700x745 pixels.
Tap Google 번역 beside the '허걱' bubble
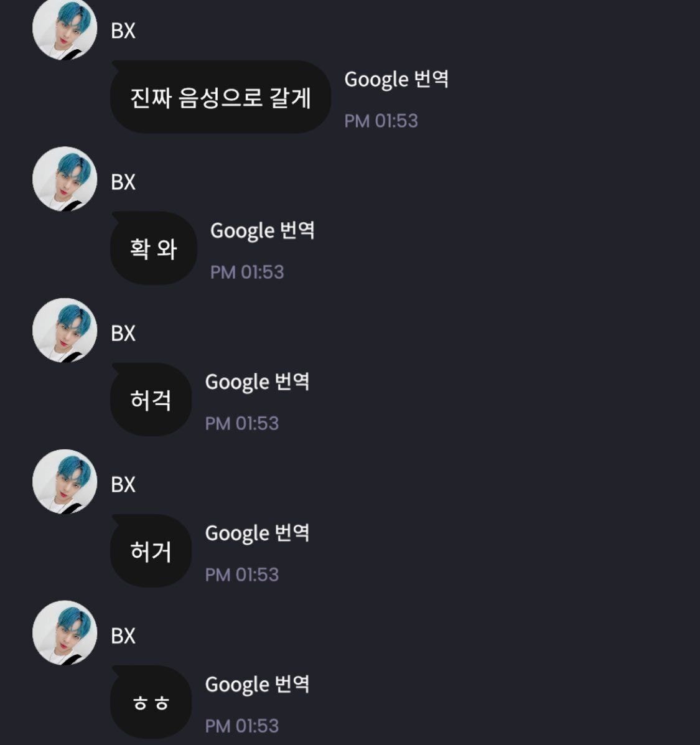(257, 382)
